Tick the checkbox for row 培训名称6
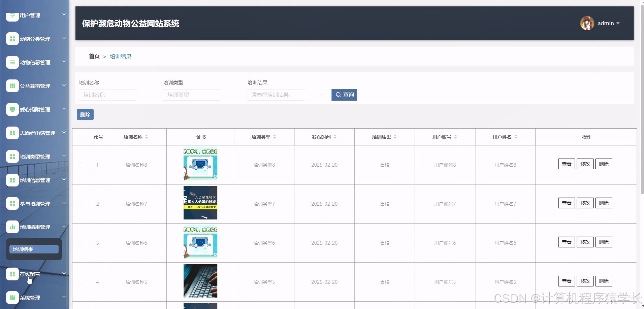This screenshot has height=309, width=644. click(x=81, y=243)
